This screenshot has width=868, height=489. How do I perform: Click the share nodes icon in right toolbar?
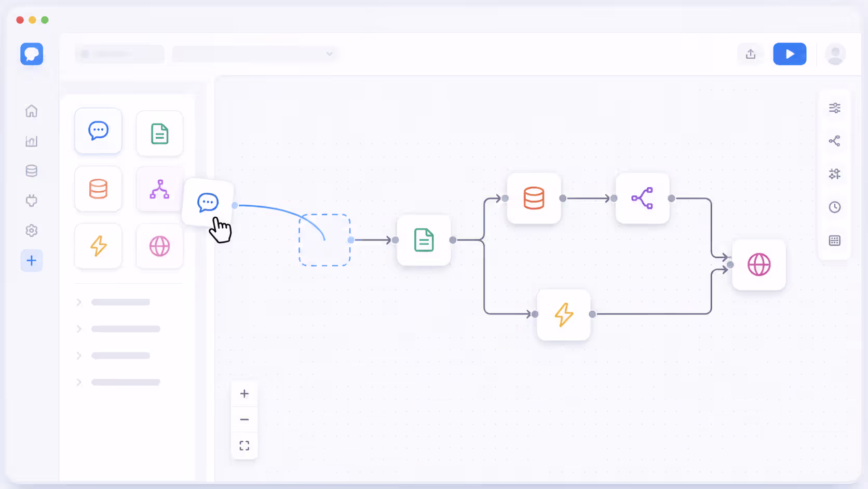point(835,141)
